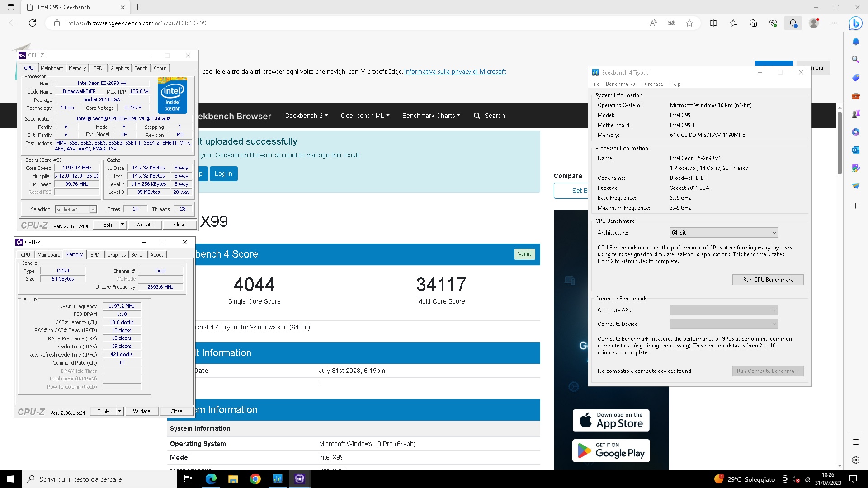Open Informativa sulla privacy di Microsoft link
The width and height of the screenshot is (868, 488).
click(455, 71)
